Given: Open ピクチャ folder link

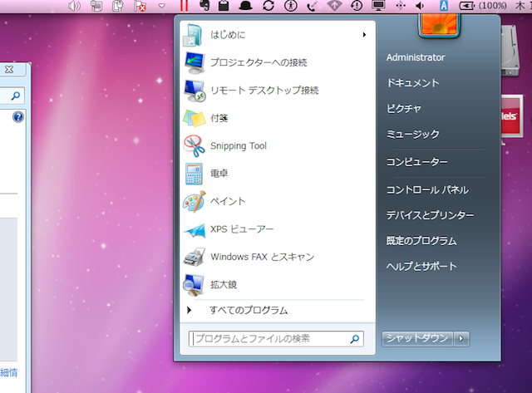Looking at the screenshot, I should [x=404, y=109].
